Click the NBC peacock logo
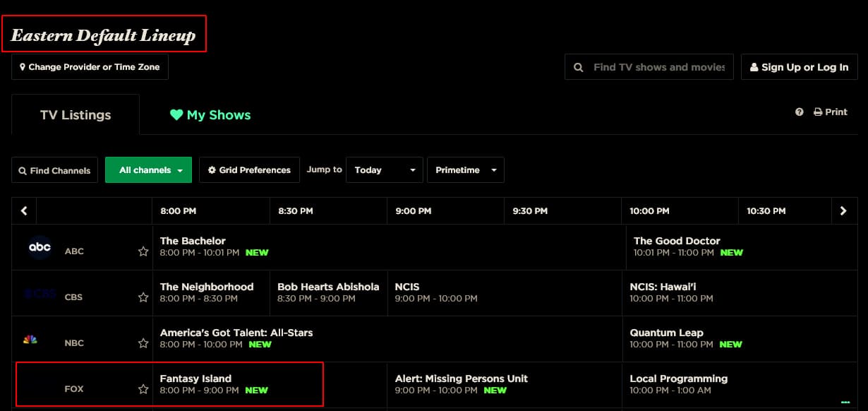Screen dimensions: 868x411 click(30, 340)
